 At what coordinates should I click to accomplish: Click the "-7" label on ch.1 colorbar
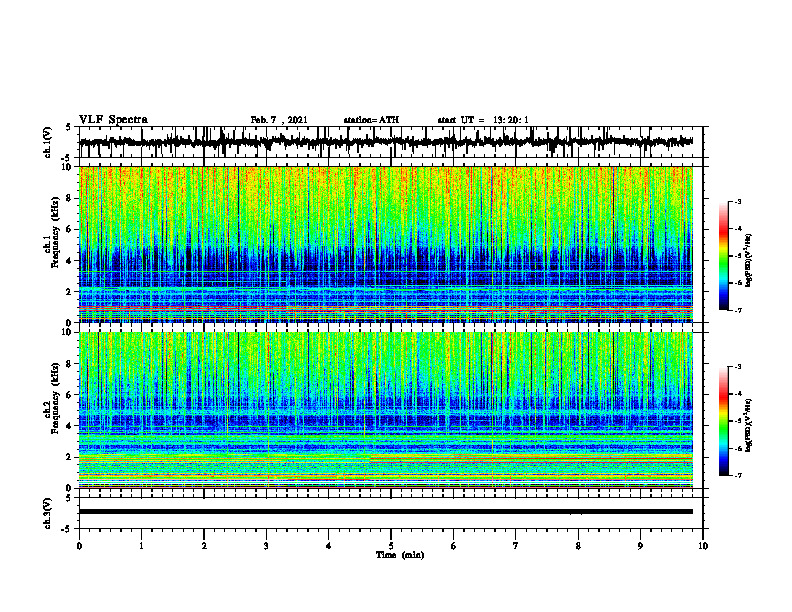click(x=738, y=310)
